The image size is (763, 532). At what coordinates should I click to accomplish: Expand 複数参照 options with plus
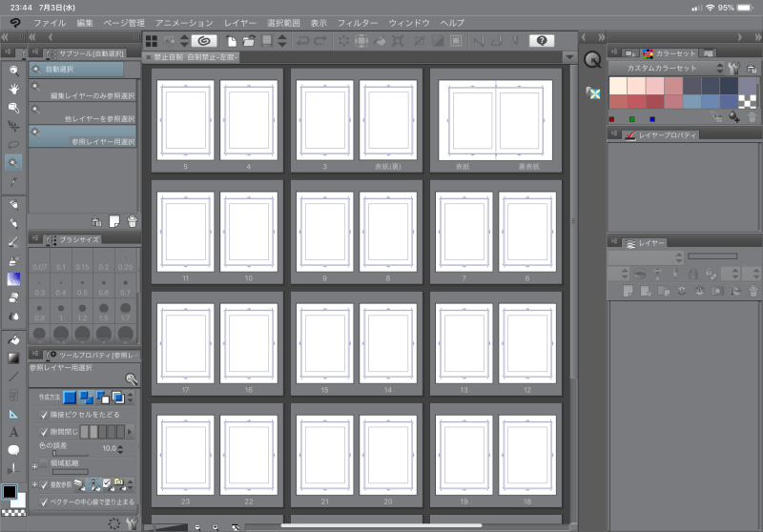(x=34, y=485)
